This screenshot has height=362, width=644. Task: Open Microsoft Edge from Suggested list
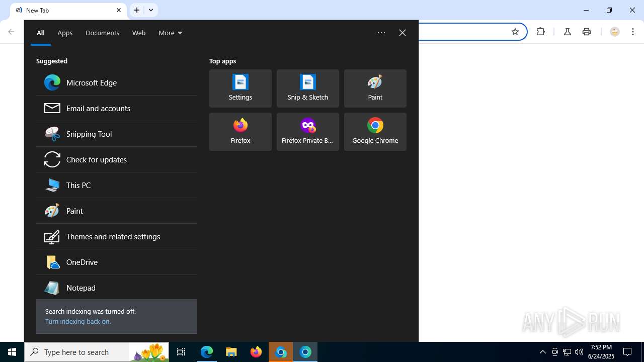[x=117, y=82]
